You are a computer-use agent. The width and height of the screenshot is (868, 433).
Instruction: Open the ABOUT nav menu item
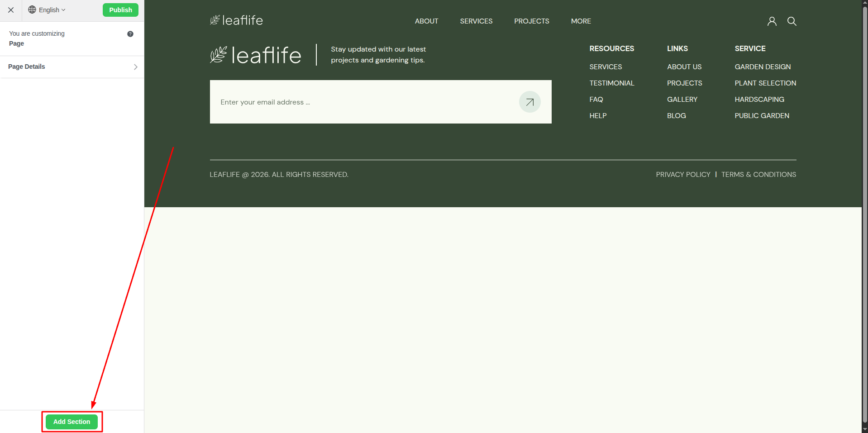pos(426,21)
